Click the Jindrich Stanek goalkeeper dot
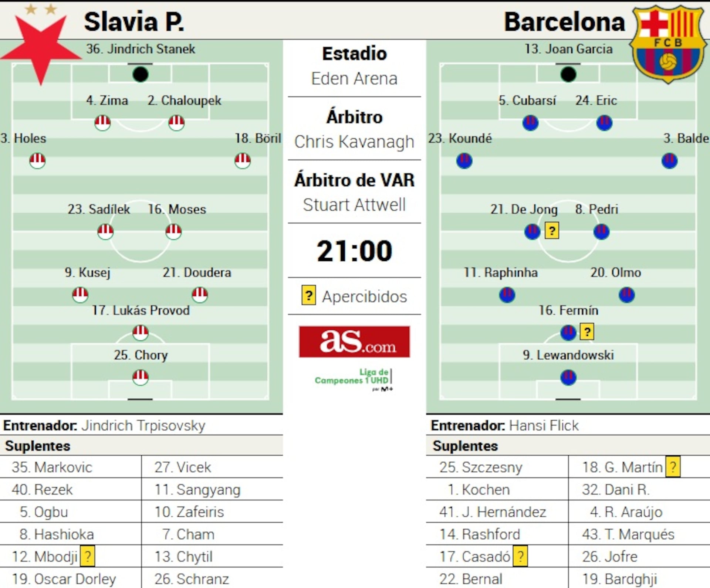The width and height of the screenshot is (710, 588). click(141, 75)
